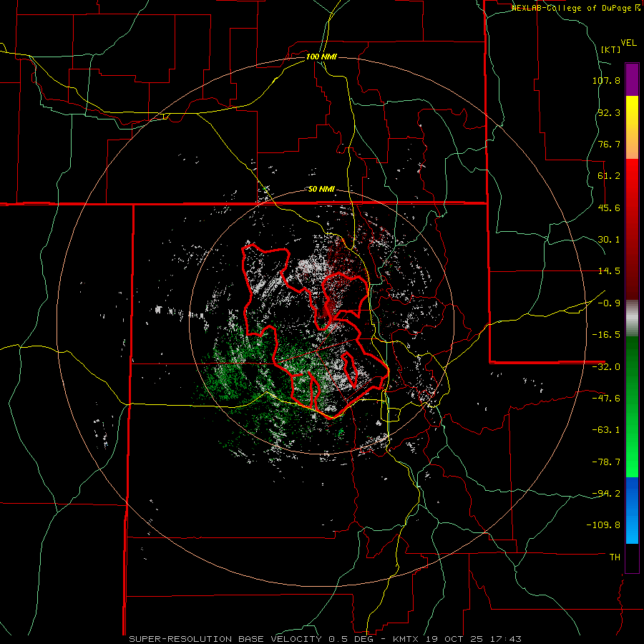The image size is (644, 644).
Task: Select the -16.5 scale value
Action: [606, 335]
